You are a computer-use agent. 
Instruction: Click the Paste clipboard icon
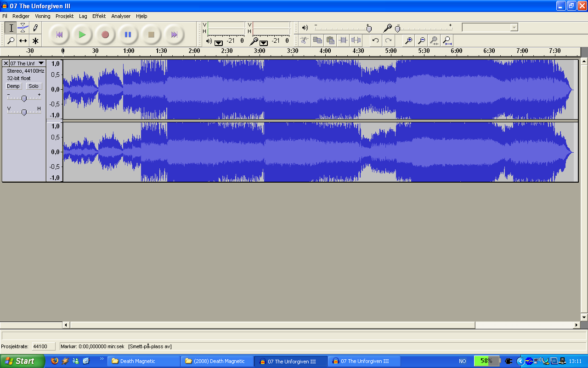point(330,40)
